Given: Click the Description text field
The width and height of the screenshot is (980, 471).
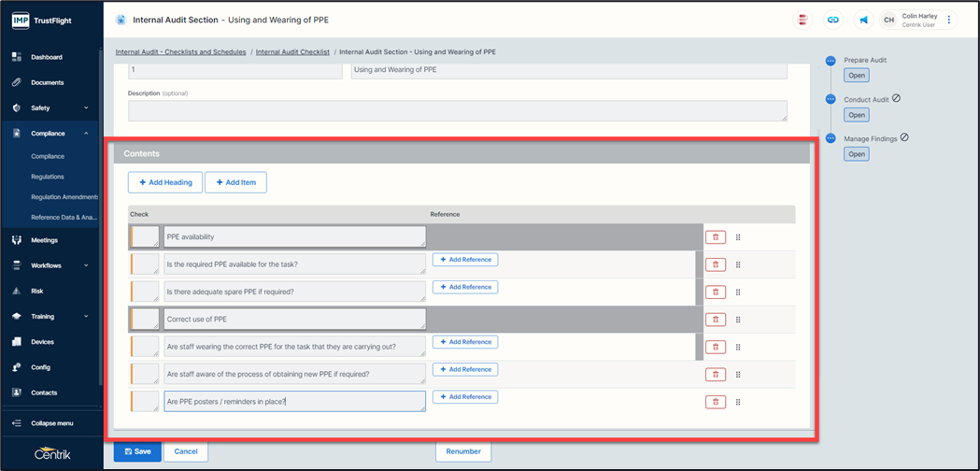Looking at the screenshot, I should 457,110.
